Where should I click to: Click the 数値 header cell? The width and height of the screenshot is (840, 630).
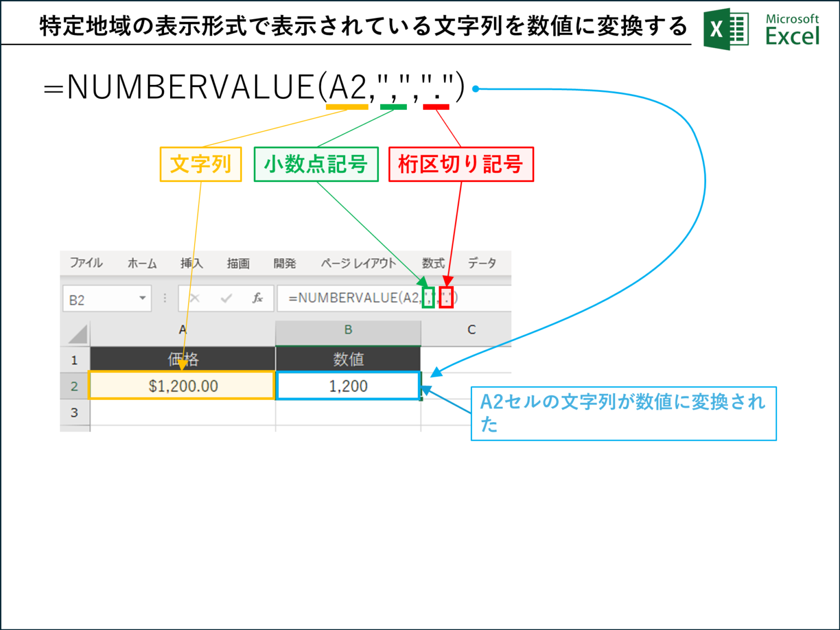tap(348, 359)
